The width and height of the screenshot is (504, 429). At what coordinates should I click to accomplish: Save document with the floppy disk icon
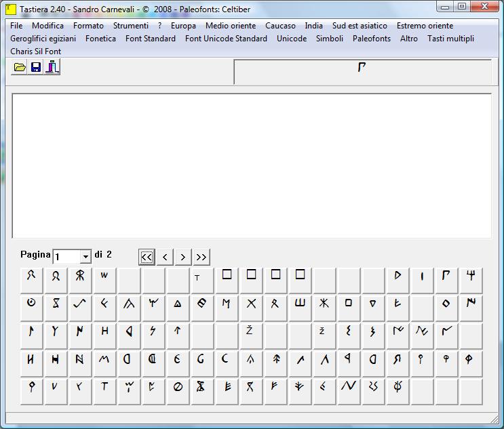coord(36,67)
